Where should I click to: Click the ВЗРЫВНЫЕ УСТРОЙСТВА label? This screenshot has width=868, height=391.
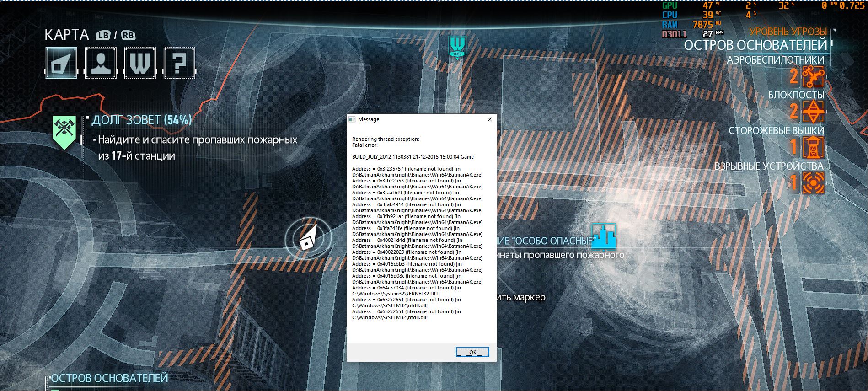pos(769,166)
